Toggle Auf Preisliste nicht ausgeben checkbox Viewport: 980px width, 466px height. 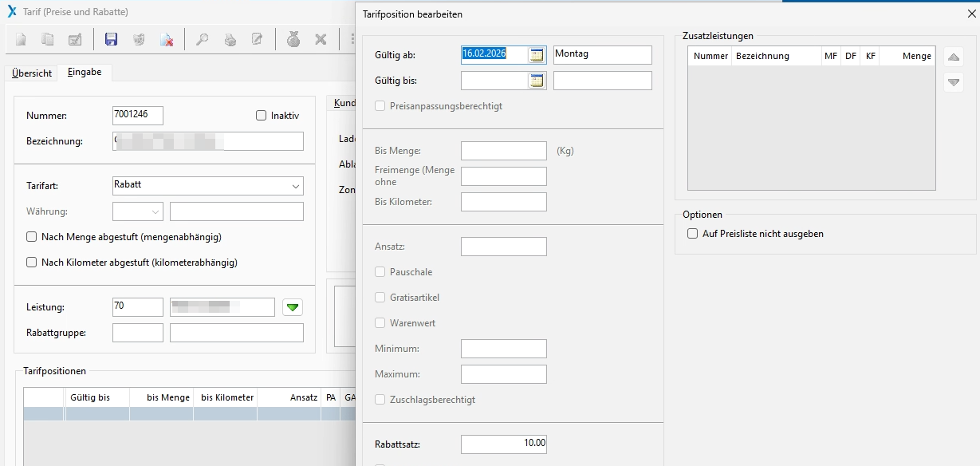pyautogui.click(x=692, y=234)
